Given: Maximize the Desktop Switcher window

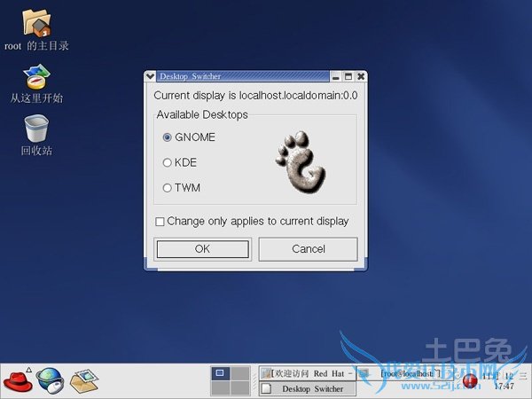Looking at the screenshot, I should (348, 76).
